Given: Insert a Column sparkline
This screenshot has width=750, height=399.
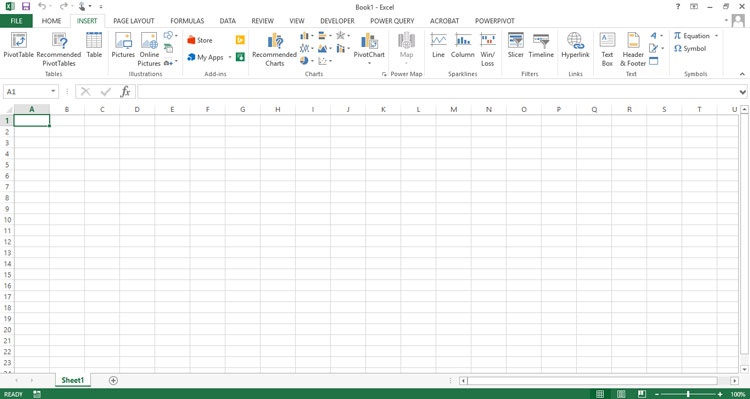Looking at the screenshot, I should coord(463,45).
